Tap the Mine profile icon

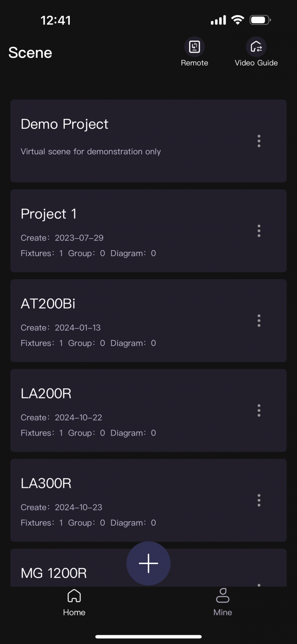click(223, 596)
